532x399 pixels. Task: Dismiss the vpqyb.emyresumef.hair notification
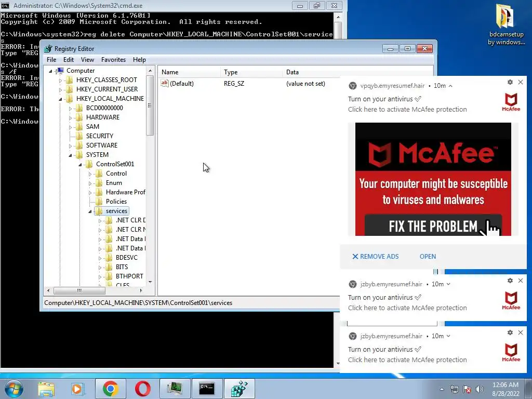click(x=521, y=82)
